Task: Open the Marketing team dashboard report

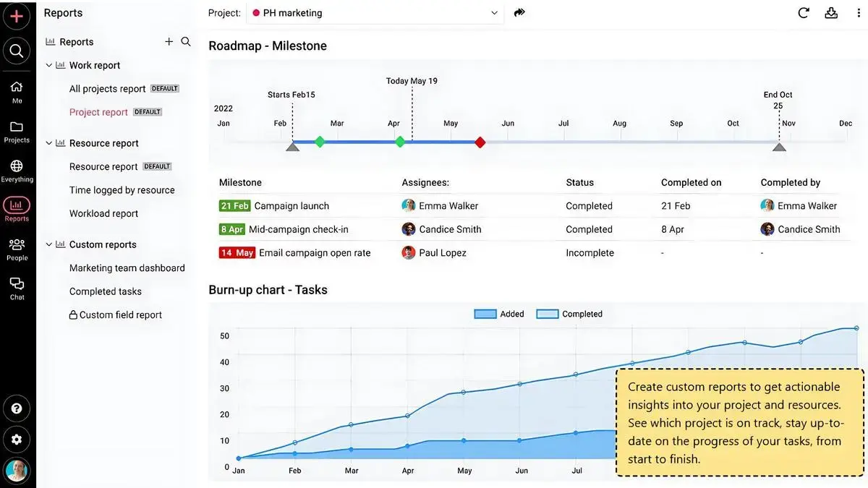Action: point(127,268)
